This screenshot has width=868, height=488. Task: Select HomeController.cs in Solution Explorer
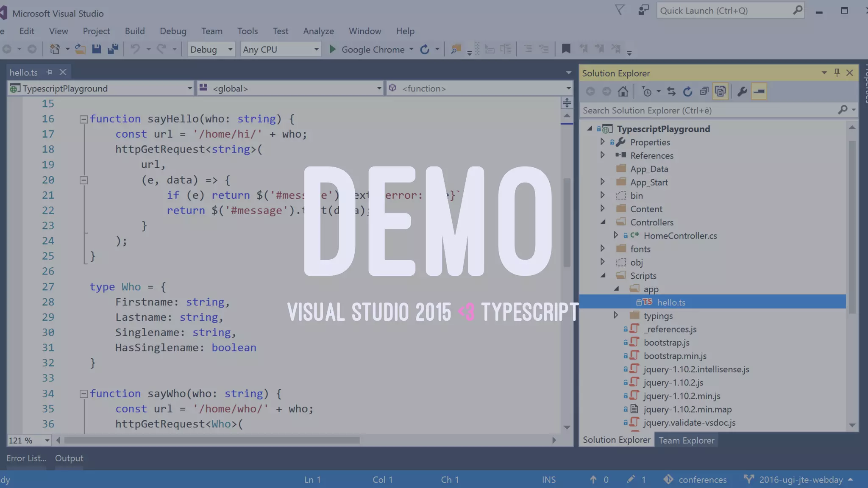[680, 236]
